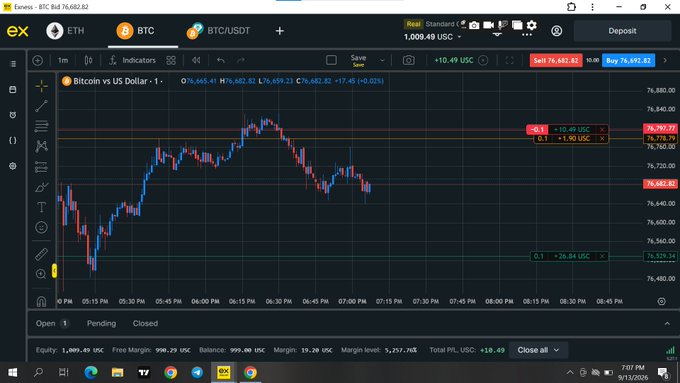Open Telegram from the taskbar
Viewport: 680px width, 383px height.
pos(197,373)
